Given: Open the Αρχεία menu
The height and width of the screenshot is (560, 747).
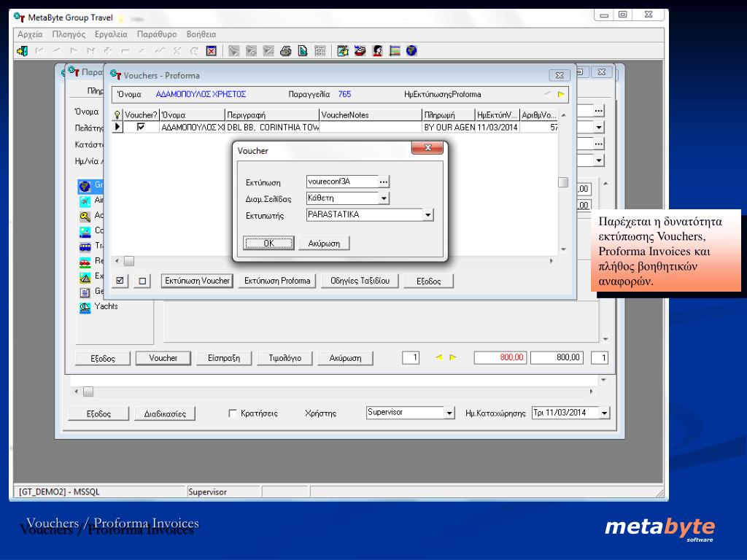Looking at the screenshot, I should tap(30, 34).
